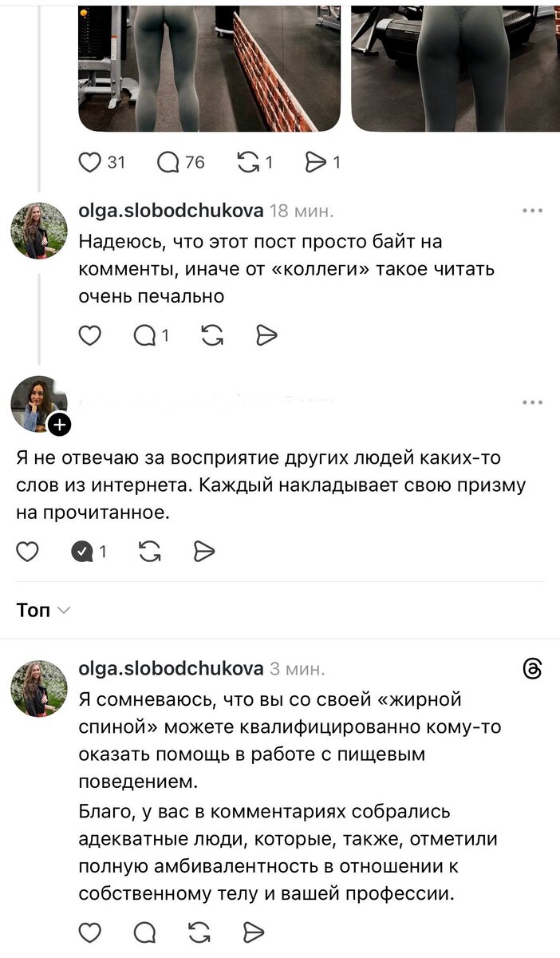This screenshot has width=560, height=958.
Task: Share olga's first comment via send arrow
Action: point(266,335)
